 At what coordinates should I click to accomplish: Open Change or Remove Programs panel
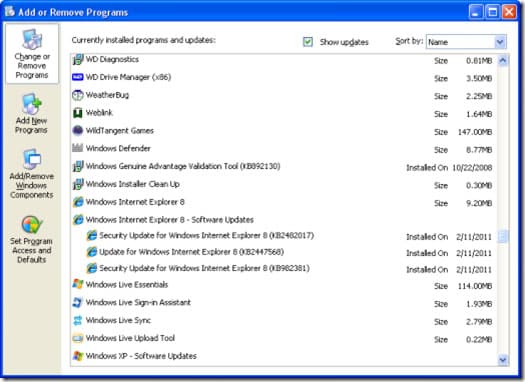click(32, 54)
